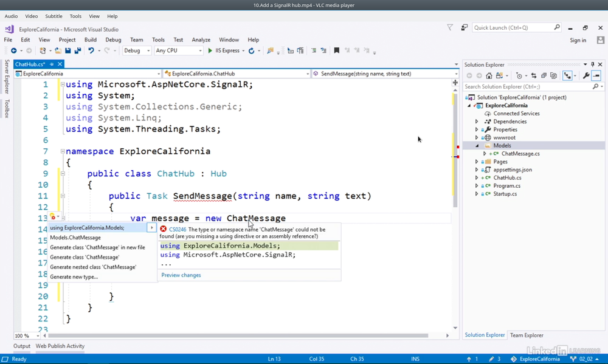Toggle auto-hide pin on Solution Explorer panel
The height and width of the screenshot is (364, 608).
[593, 64]
